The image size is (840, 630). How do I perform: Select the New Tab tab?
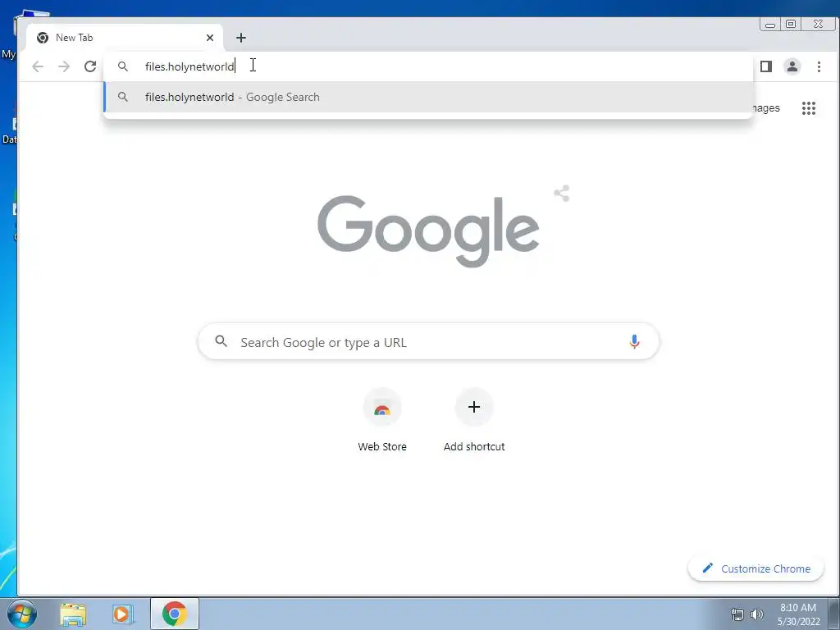click(125, 38)
